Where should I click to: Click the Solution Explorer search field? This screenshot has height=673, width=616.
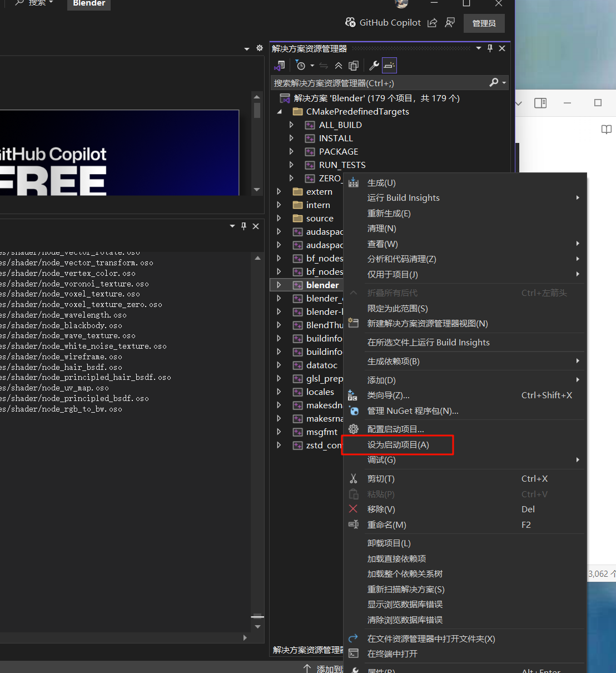click(x=380, y=83)
